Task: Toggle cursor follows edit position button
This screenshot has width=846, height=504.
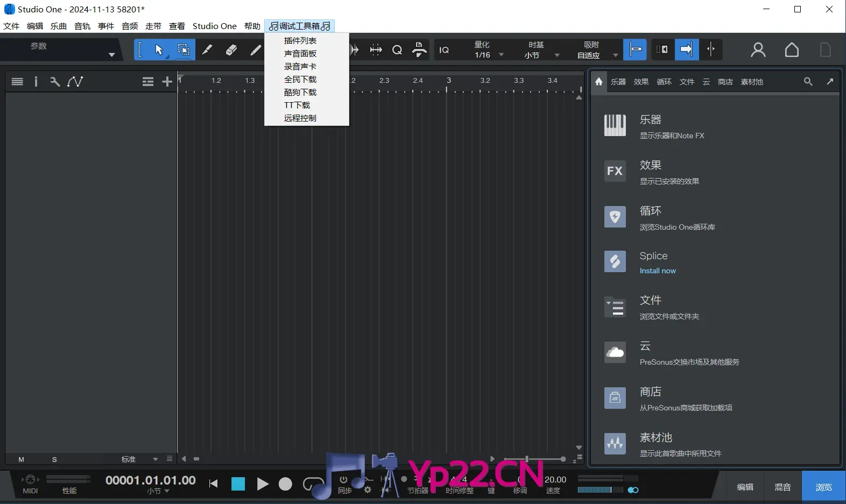Action: (x=711, y=50)
